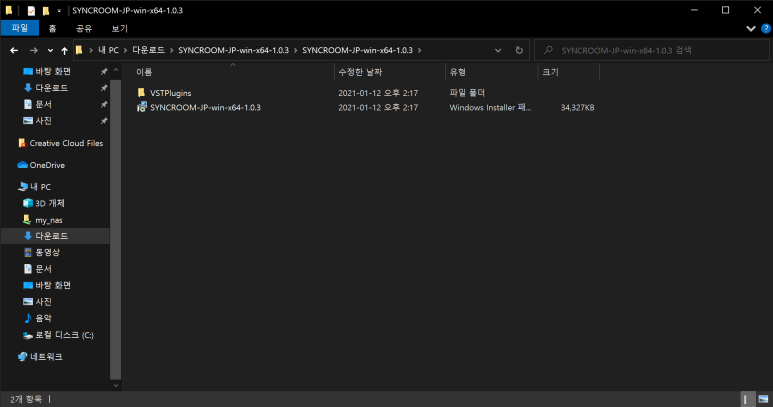Click the navigation pane scrollbar
The width and height of the screenshot is (773, 407).
(115, 229)
